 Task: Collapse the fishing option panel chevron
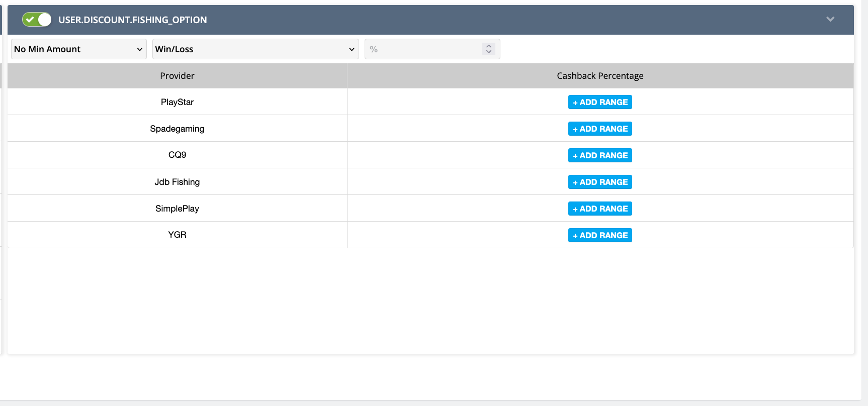tap(830, 19)
